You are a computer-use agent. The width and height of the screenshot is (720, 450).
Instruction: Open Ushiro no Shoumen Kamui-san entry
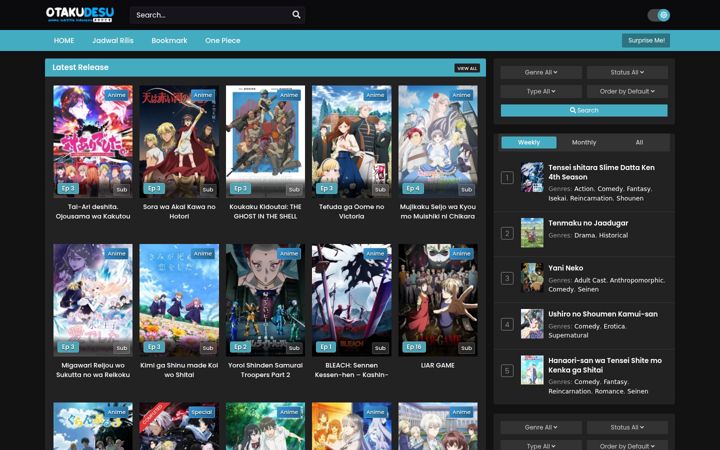pyautogui.click(x=602, y=314)
